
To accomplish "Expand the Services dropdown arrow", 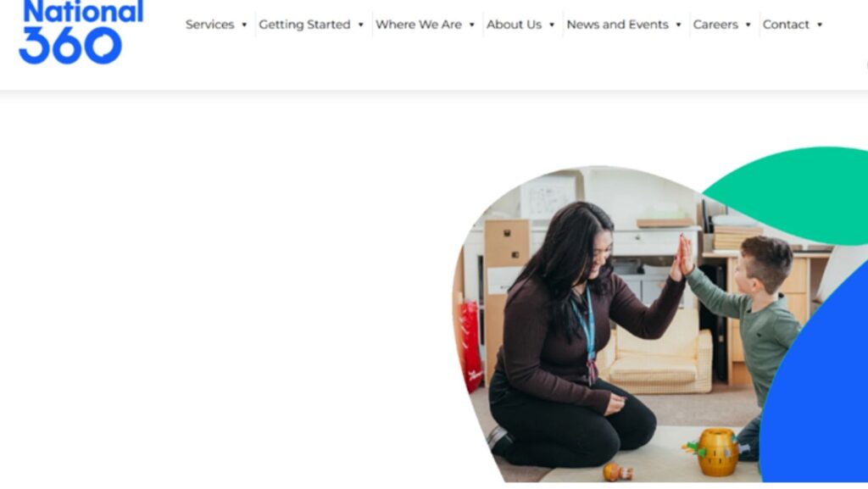I will pyautogui.click(x=244, y=25).
